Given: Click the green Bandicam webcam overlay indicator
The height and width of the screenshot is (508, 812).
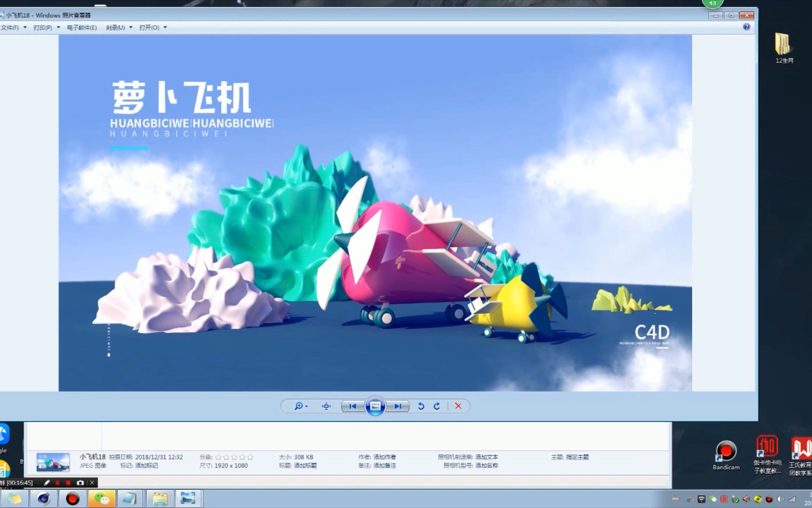Looking at the screenshot, I should tap(712, 3).
